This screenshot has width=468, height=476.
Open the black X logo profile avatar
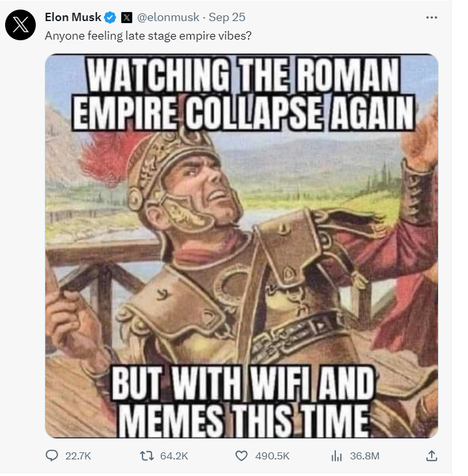pos(20,24)
